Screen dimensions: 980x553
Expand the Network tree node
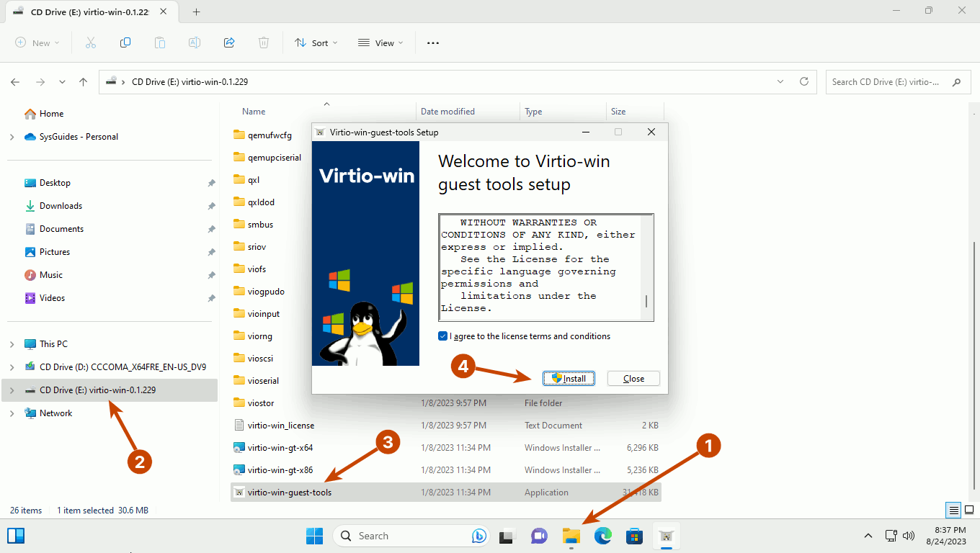(12, 413)
